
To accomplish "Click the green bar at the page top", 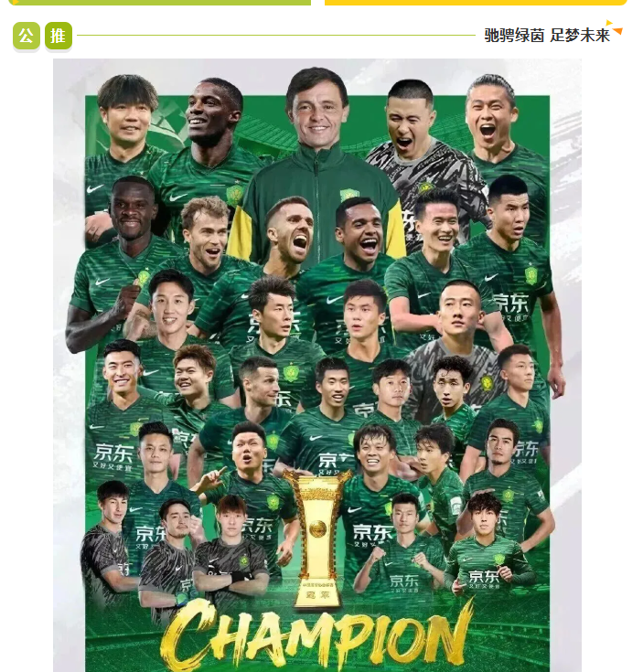I will [159, 3].
